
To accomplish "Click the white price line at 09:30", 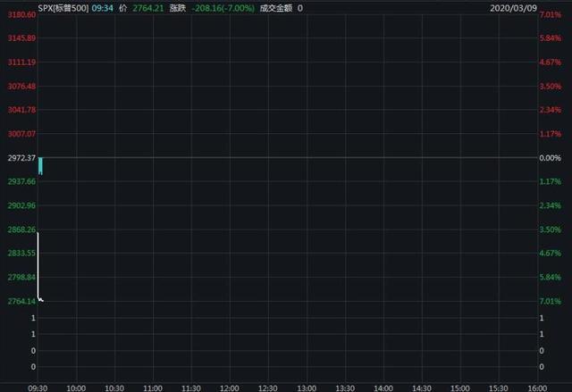I will tap(38, 266).
